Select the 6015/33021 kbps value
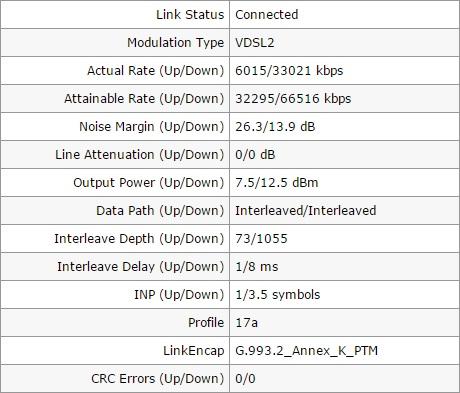The width and height of the screenshot is (460, 393). pyautogui.click(x=289, y=71)
